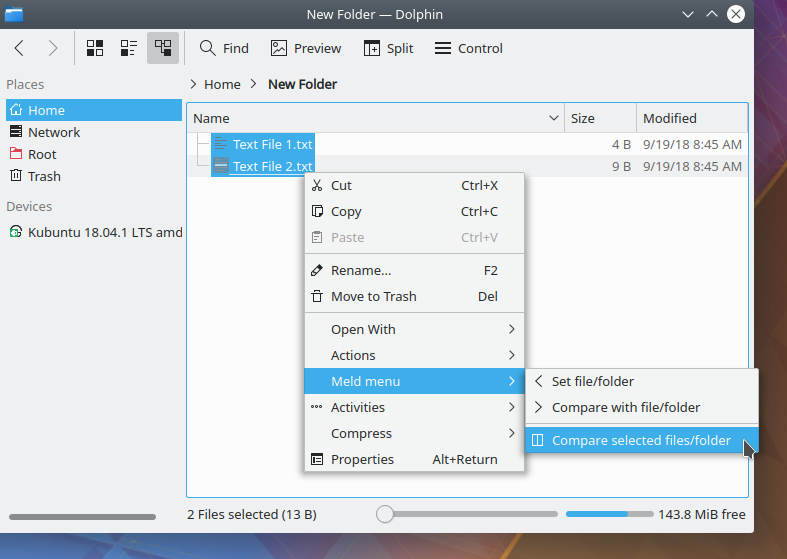The height and width of the screenshot is (559, 787).
Task: Adjust the zoom slider handle
Action: tap(384, 514)
